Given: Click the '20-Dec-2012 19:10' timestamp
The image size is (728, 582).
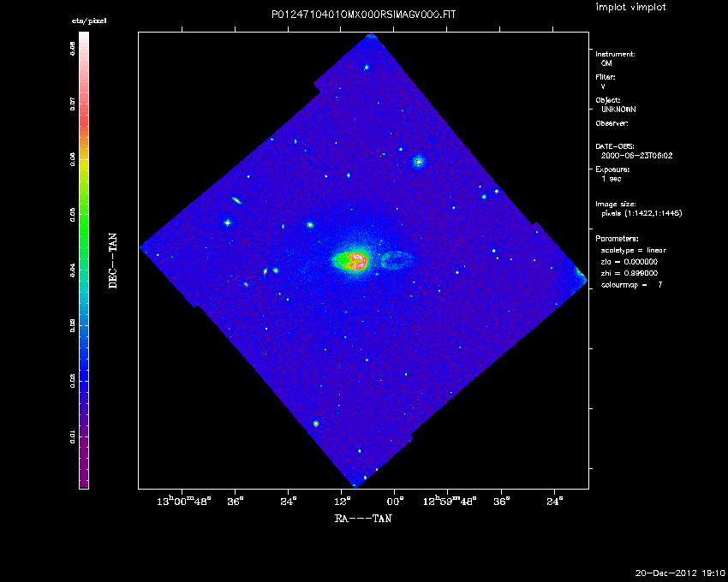Looking at the screenshot, I should coord(680,573).
